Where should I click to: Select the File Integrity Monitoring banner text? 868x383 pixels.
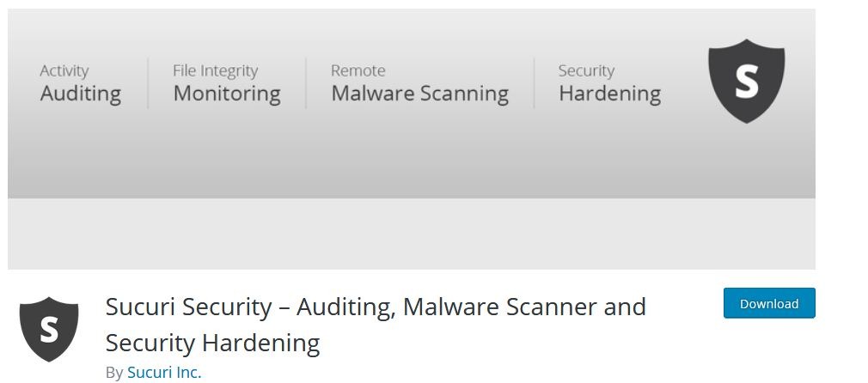pos(227,83)
